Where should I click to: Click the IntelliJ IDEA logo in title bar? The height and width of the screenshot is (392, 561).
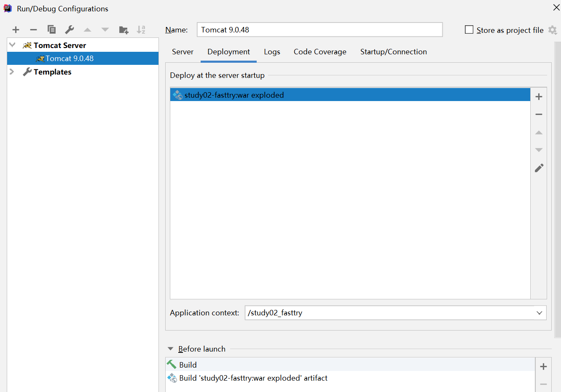click(x=8, y=8)
